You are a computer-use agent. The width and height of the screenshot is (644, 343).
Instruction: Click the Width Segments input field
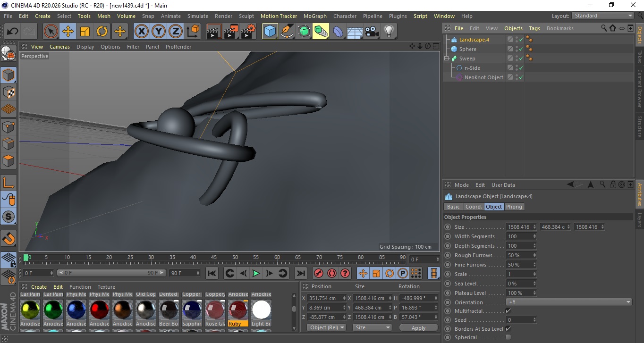pos(519,236)
